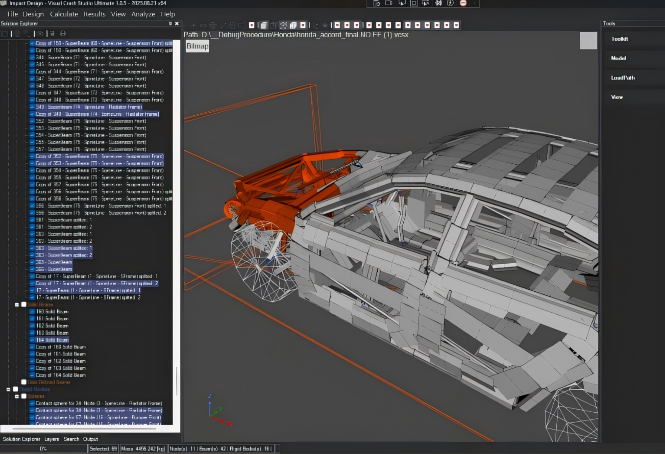Screen dimensions: 665x454
Task: Open the Calculate menu
Action: pyautogui.click(x=64, y=14)
